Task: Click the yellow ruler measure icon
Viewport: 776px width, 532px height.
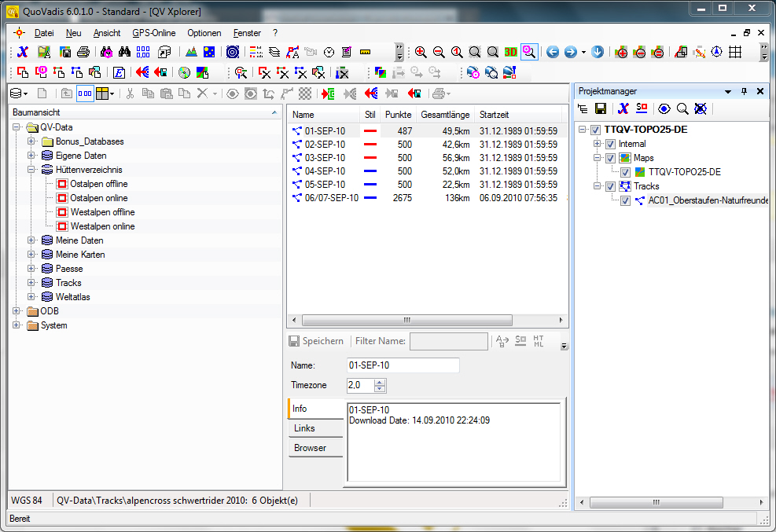Action: pos(366,52)
